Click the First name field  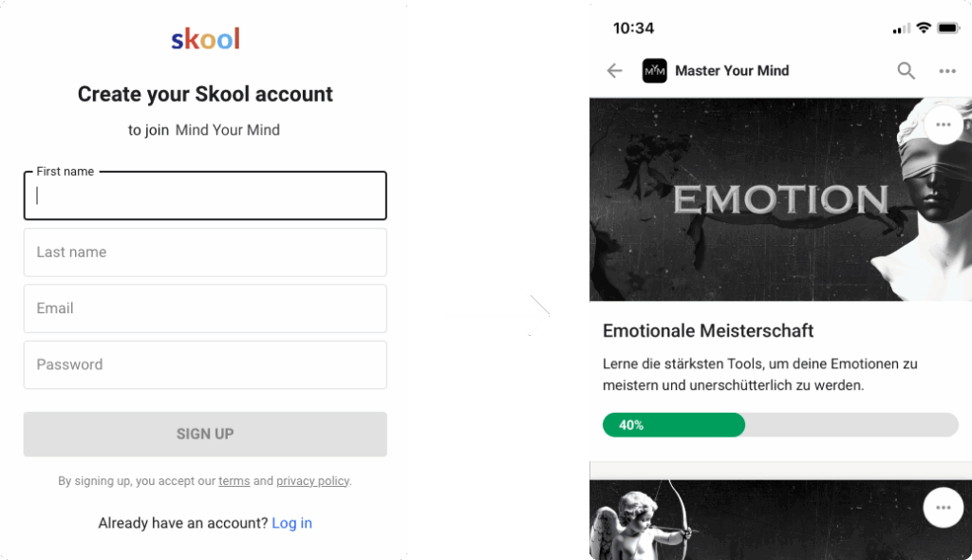[205, 196]
